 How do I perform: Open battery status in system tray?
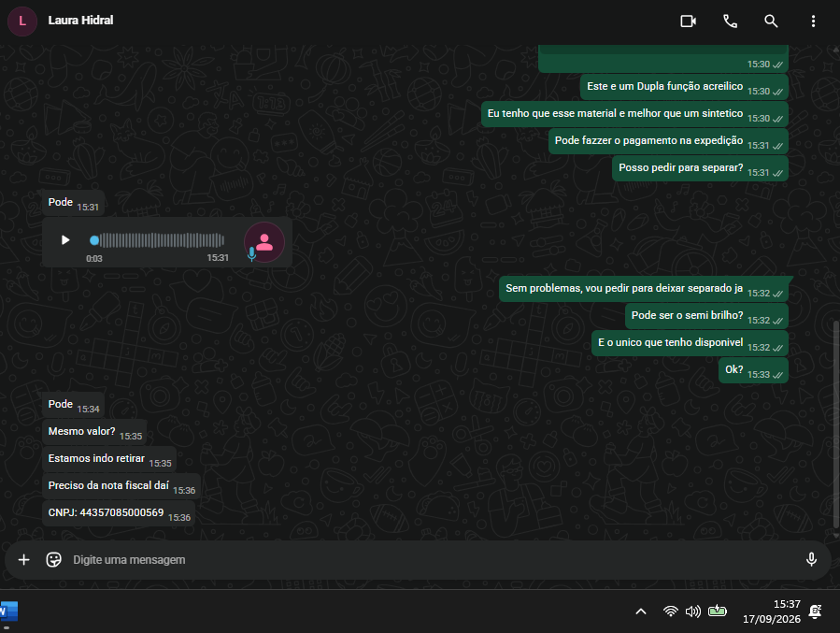(718, 611)
